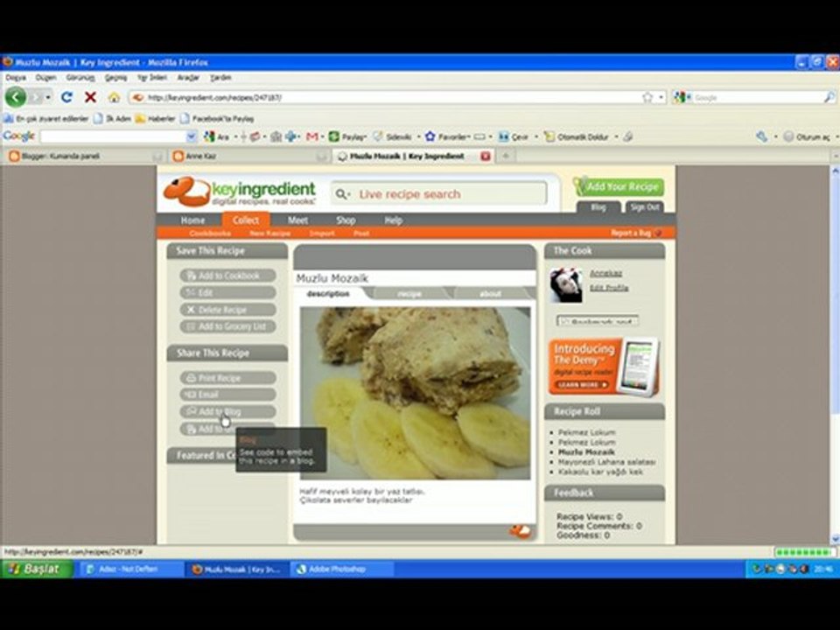Open a new tab with the plus button
840x630 pixels.
click(505, 156)
